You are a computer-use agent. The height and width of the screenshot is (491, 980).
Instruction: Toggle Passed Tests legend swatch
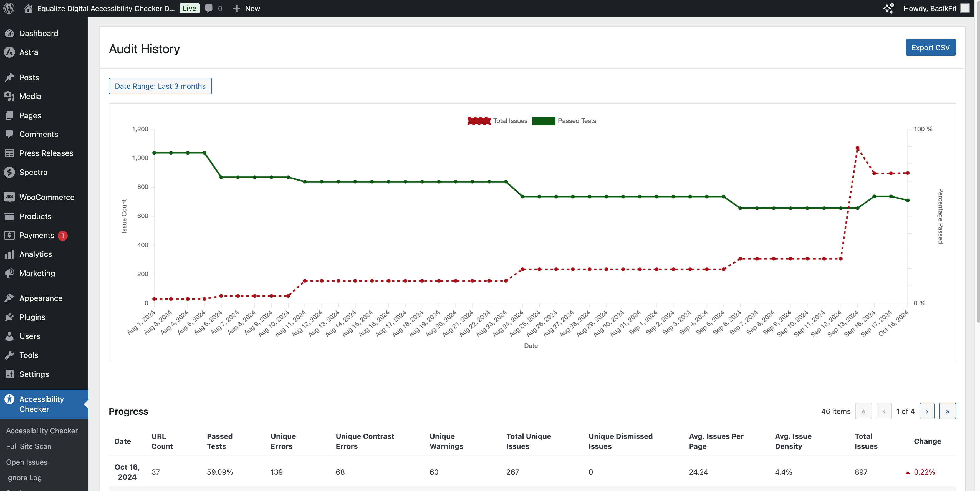(543, 121)
